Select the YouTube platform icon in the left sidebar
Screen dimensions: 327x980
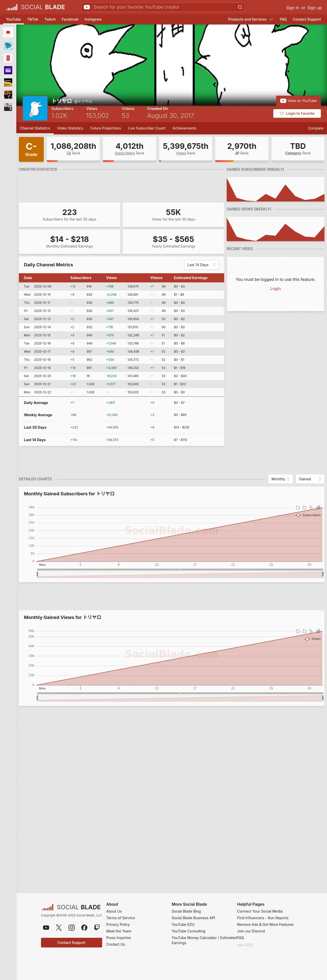coord(8,32)
